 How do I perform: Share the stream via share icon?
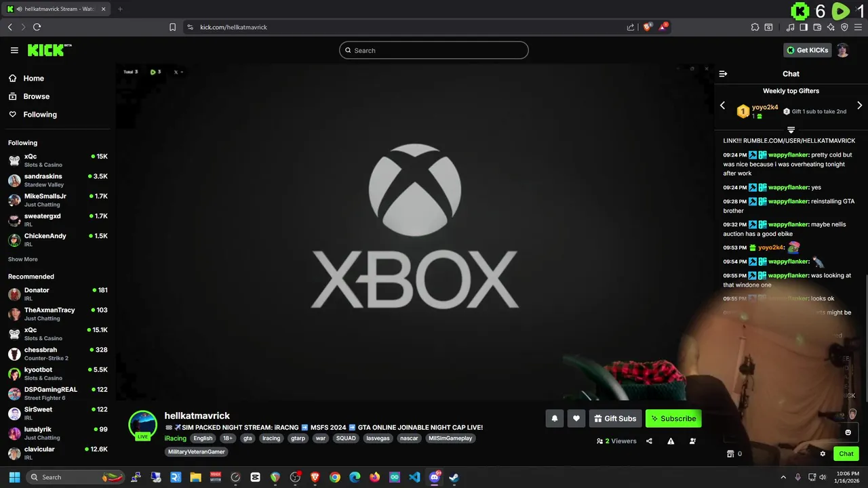[x=649, y=441]
